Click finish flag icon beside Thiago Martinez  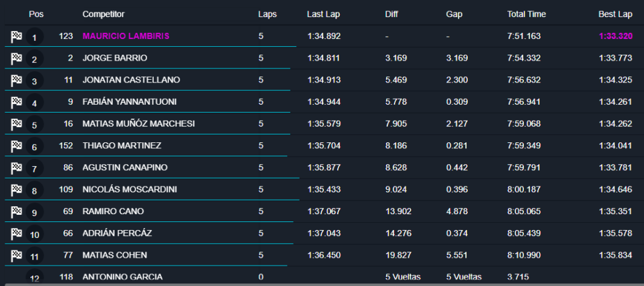point(16,146)
